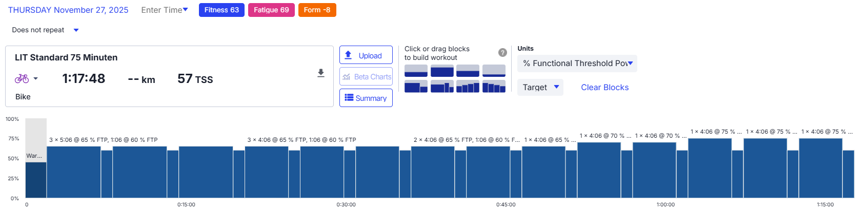Click the bike sport type icon
This screenshot has height=211, width=868.
(x=22, y=79)
